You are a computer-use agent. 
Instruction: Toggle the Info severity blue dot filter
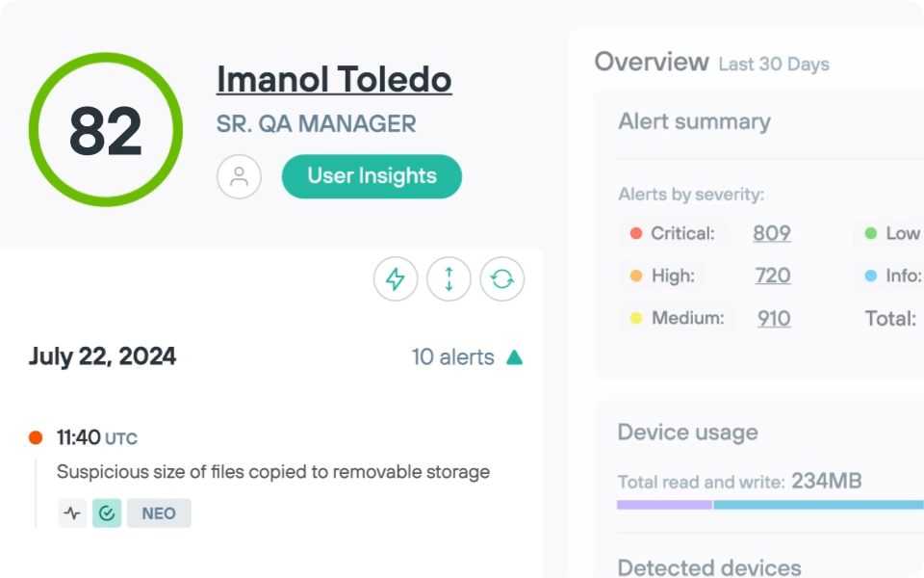click(870, 276)
